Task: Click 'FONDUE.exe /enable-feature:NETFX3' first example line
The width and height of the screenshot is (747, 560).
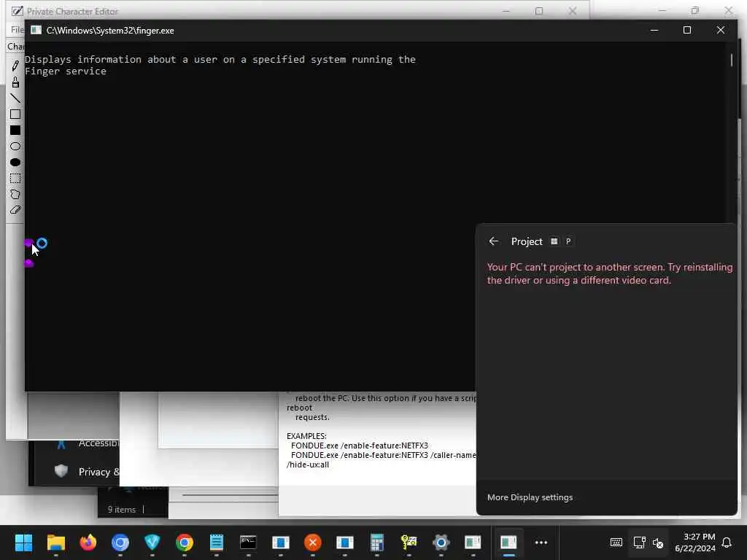Action: (359, 446)
